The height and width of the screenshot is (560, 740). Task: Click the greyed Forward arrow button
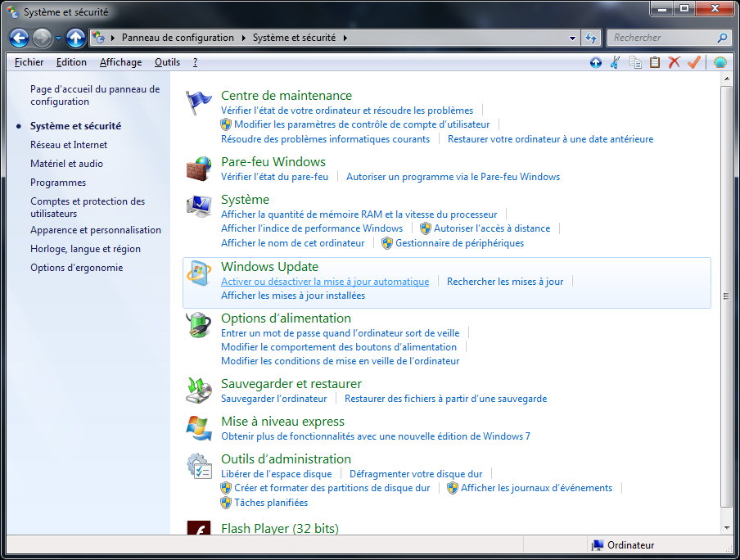click(x=42, y=38)
